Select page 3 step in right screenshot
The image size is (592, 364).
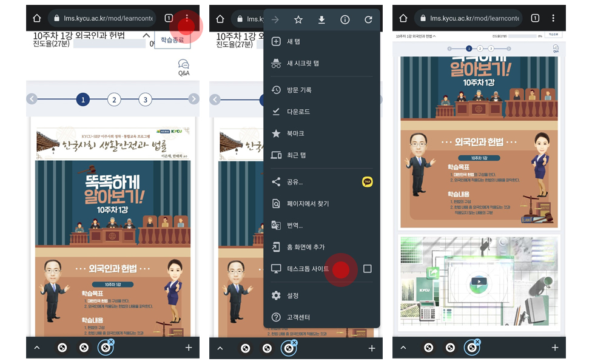tap(491, 49)
